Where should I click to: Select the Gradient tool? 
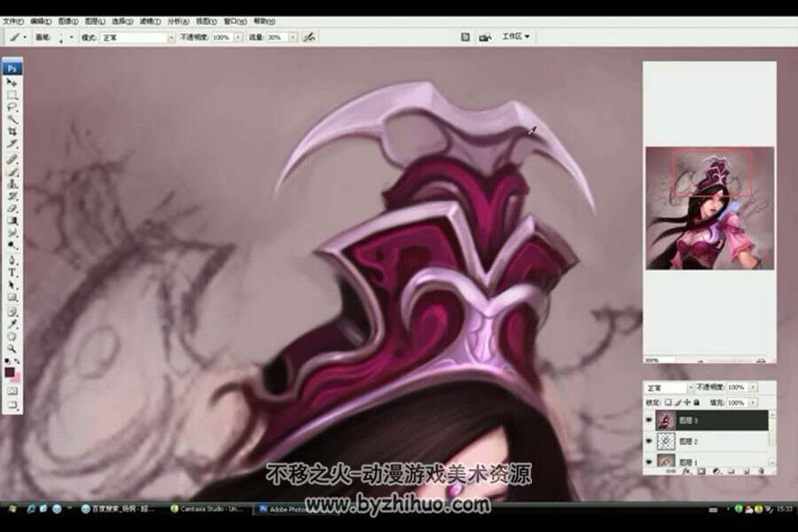click(12, 221)
